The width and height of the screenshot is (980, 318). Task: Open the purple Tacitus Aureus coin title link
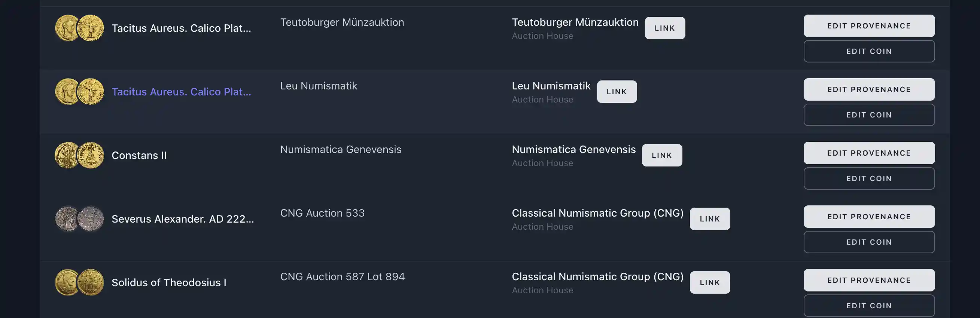181,91
